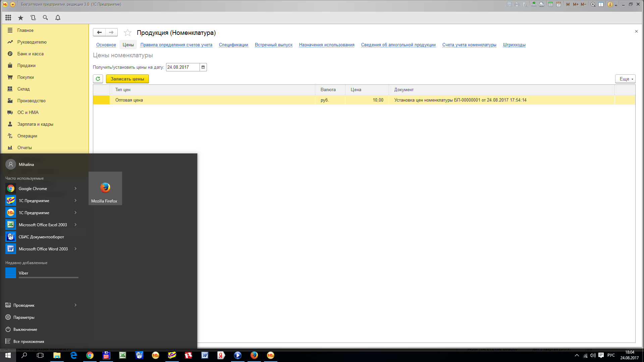Open the notifications bell icon
This screenshot has width=644, height=362.
(58, 18)
